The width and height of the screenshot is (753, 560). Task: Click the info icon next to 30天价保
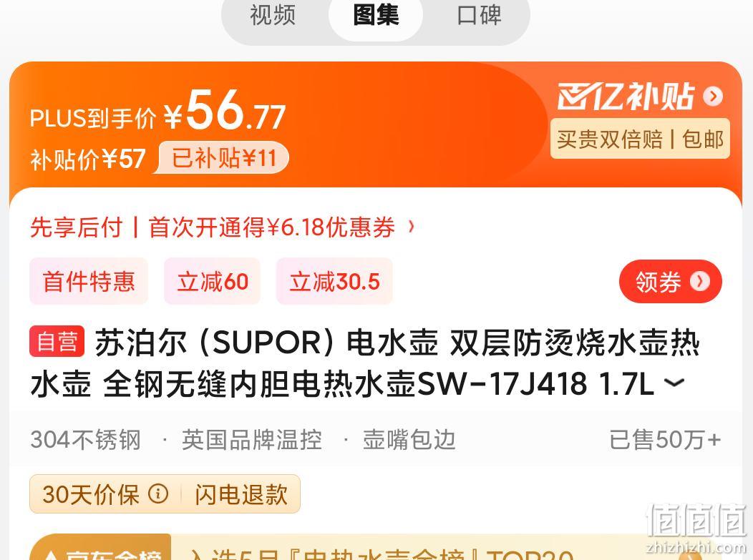point(158,493)
